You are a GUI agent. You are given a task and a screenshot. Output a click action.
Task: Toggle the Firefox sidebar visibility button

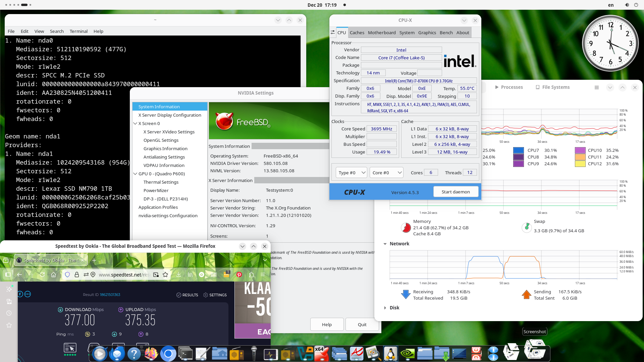click(8, 275)
